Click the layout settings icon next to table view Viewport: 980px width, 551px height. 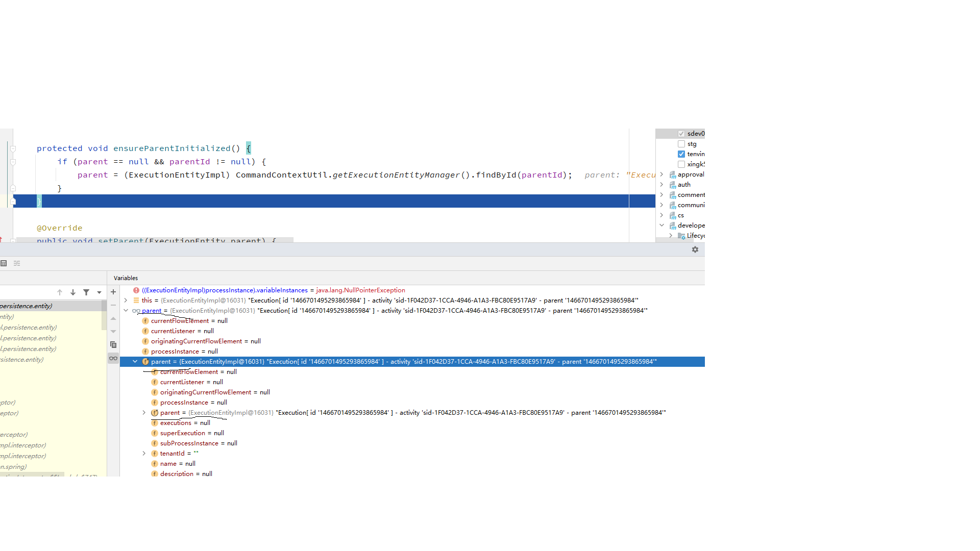coord(17,263)
